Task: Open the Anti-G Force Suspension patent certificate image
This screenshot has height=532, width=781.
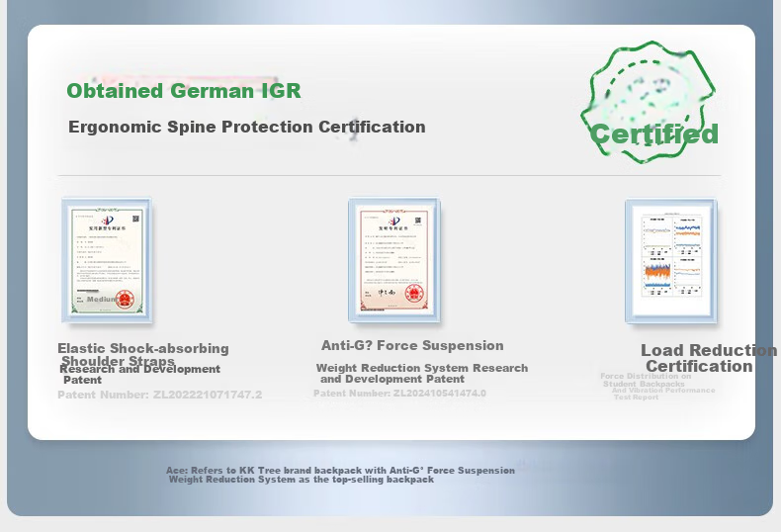Action: 394,260
